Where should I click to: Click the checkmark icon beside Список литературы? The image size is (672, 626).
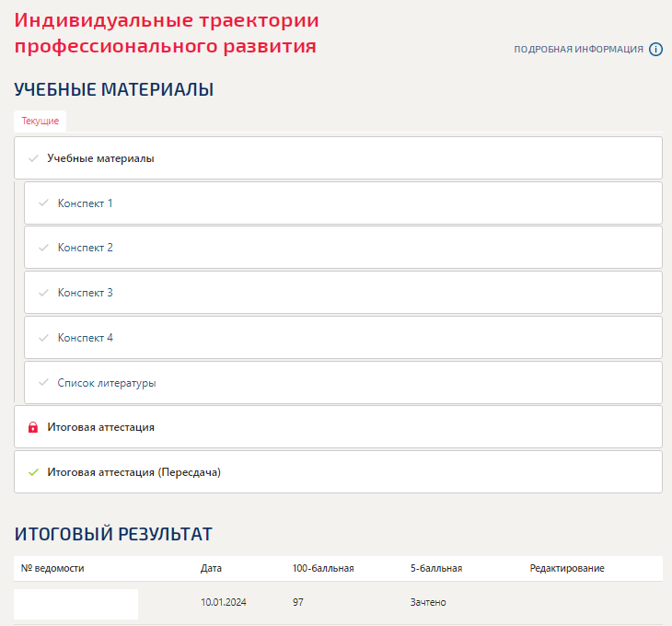[43, 382]
